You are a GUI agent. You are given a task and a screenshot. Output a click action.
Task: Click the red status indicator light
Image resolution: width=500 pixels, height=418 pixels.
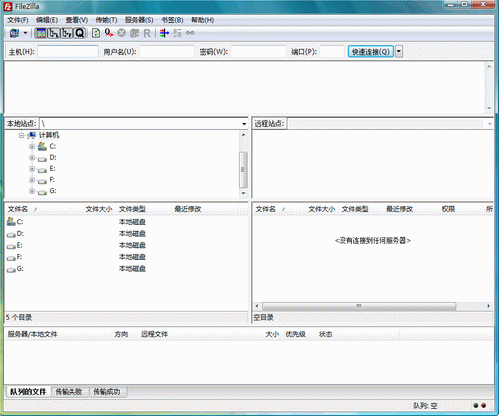click(x=484, y=406)
